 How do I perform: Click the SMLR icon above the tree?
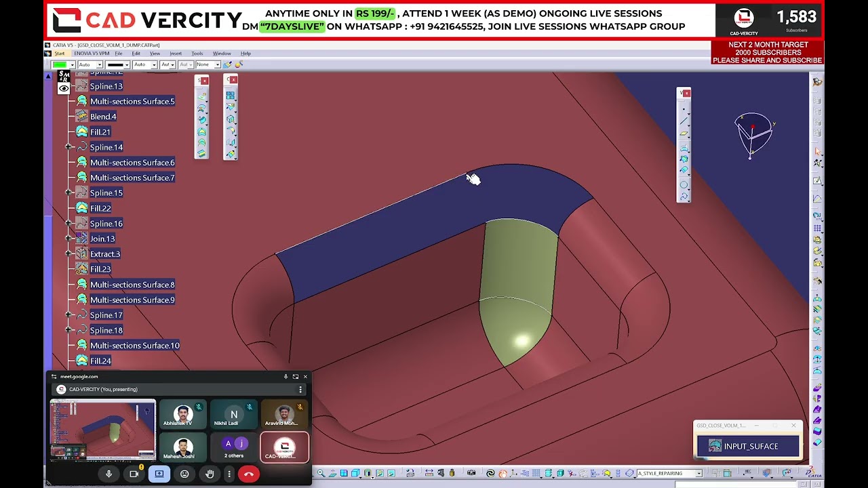(63, 76)
